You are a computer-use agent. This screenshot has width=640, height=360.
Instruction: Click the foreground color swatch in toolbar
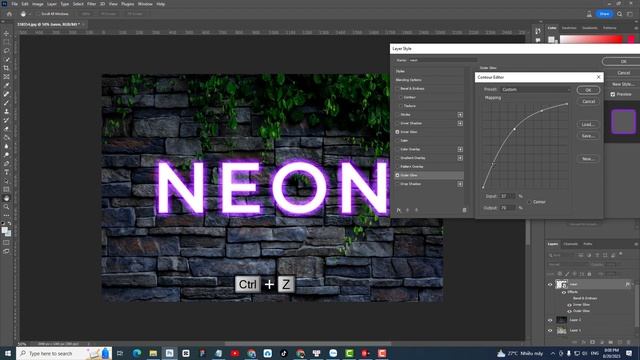point(4,230)
